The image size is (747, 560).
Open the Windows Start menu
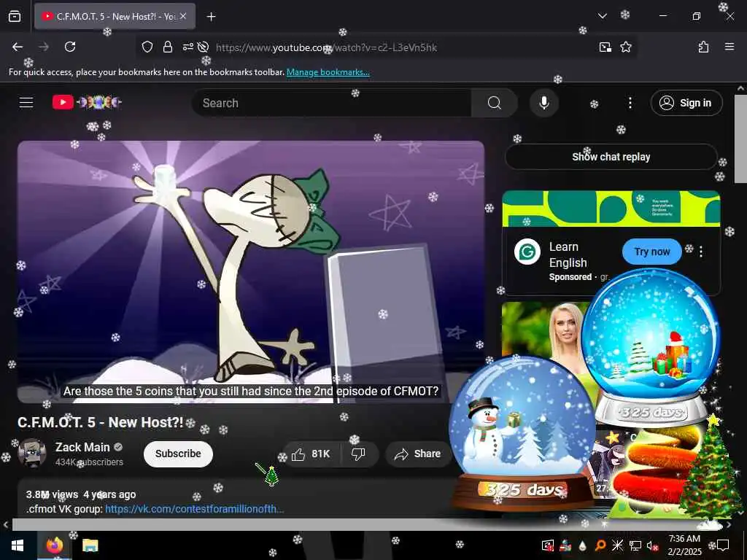tap(18, 545)
